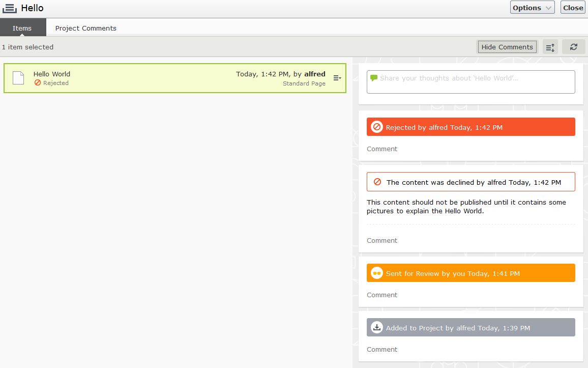Click Comment under the Rejected by alfred entry
Viewport: 588px width, 368px height.
[382, 149]
